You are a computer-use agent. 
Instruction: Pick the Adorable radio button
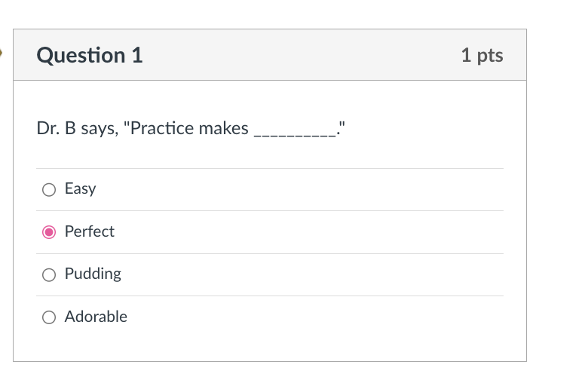(49, 317)
